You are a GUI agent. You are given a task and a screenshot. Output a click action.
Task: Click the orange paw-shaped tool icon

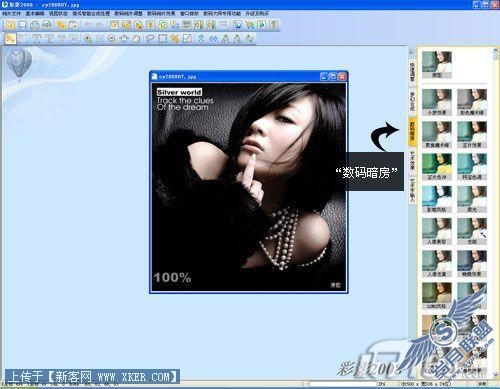click(x=174, y=39)
